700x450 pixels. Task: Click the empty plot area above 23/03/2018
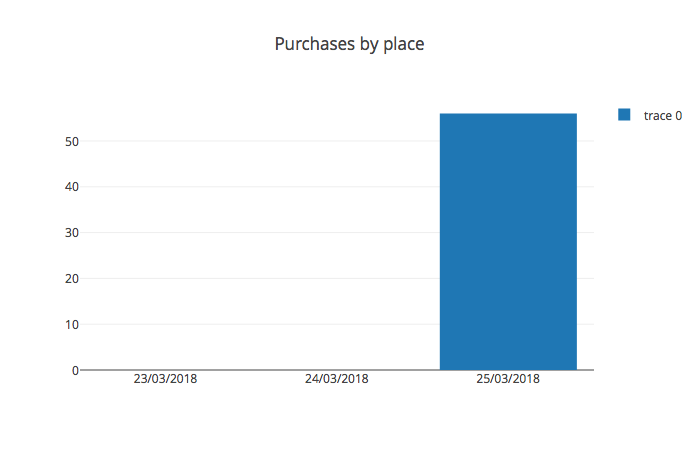coord(165,250)
